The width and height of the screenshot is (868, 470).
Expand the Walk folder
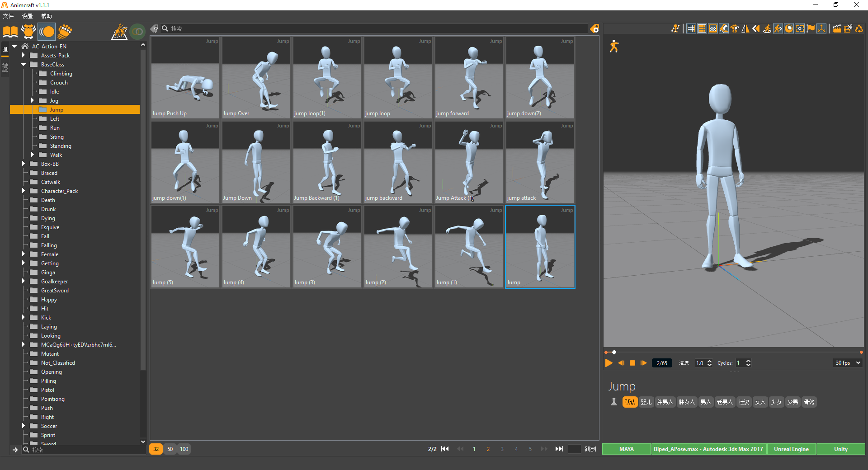(33, 155)
